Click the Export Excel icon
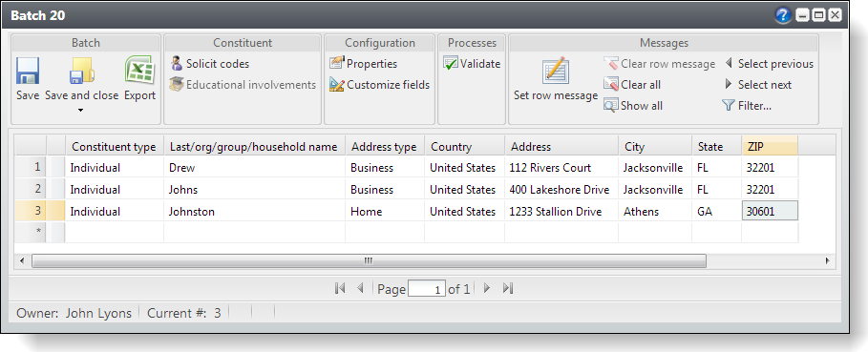This screenshot has height=352, width=868. 139,71
